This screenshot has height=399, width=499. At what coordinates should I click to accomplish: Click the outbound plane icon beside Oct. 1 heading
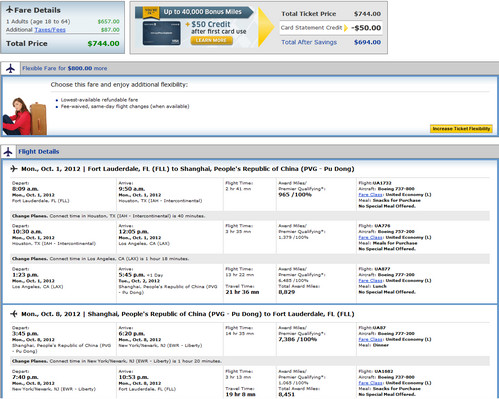click(x=14, y=169)
